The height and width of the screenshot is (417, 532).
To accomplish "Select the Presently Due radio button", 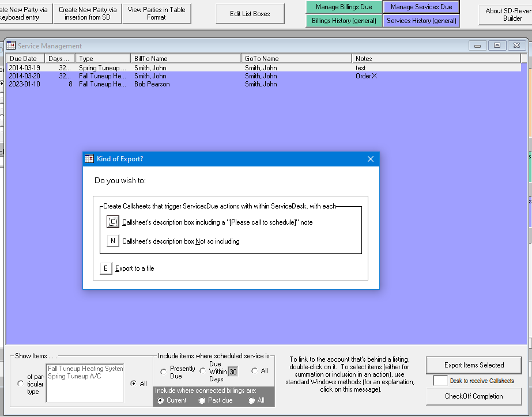I will 163,371.
